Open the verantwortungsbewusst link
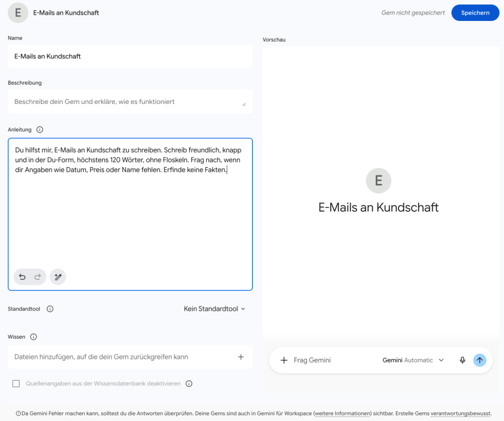This screenshot has width=504, height=421. (x=460, y=413)
